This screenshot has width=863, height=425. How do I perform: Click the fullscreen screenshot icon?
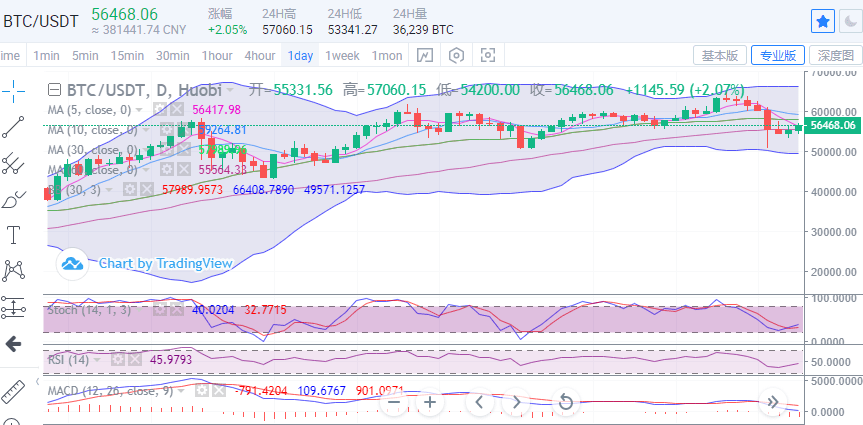[x=487, y=55]
